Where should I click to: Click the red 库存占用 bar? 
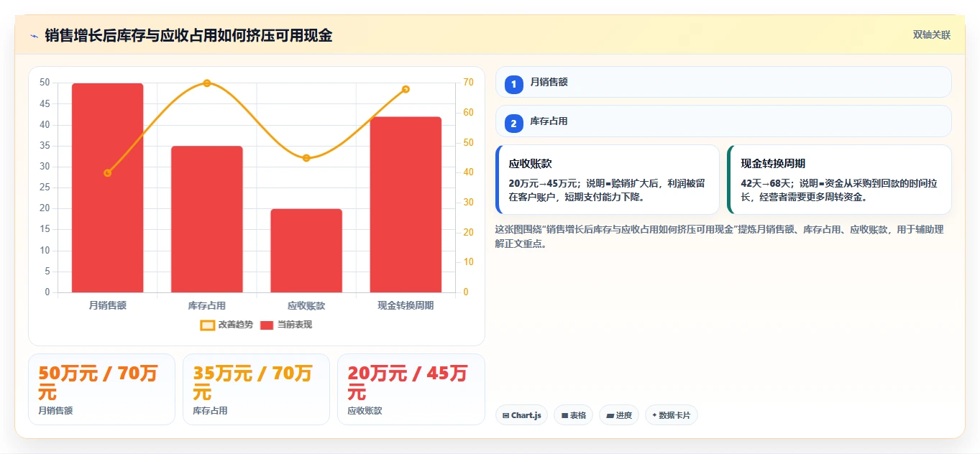coord(206,219)
